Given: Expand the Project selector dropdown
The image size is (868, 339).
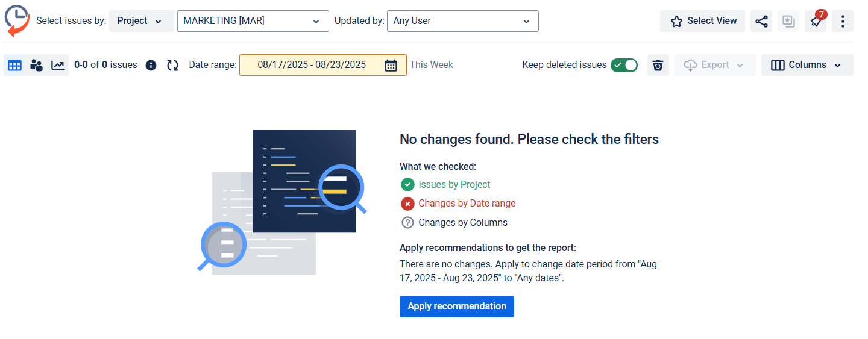Looking at the screenshot, I should [141, 21].
